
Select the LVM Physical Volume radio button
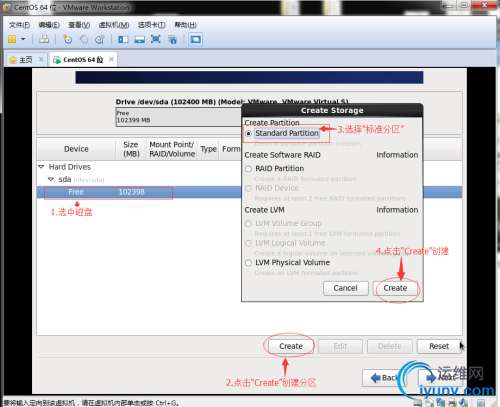(x=248, y=263)
